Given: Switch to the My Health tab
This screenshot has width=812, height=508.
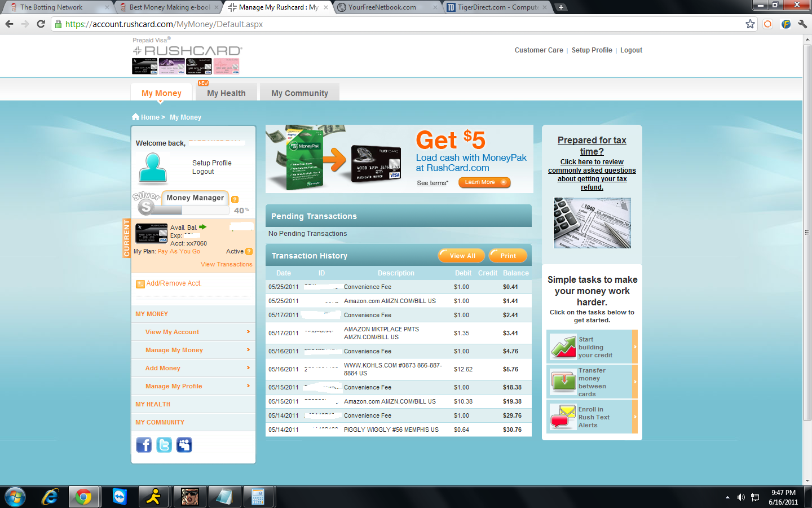Looking at the screenshot, I should 226,93.
